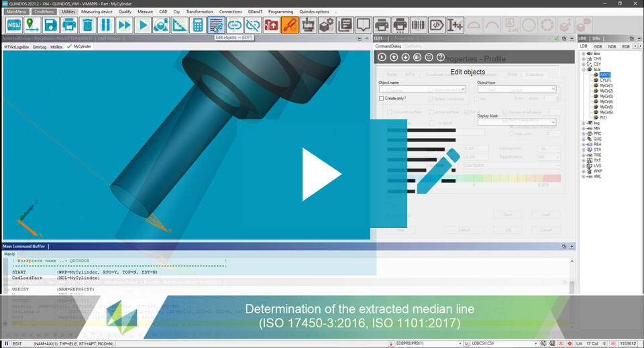Click the code tag toolbar icon
Image resolution: width=644 pixels, height=348 pixels.
pos(437,25)
